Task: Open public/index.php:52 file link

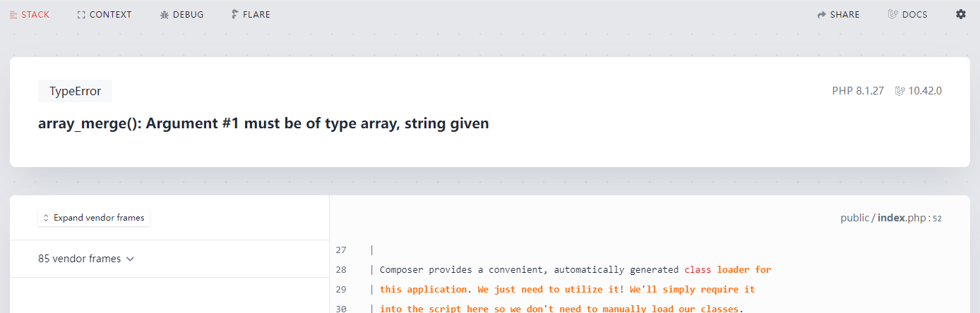Action: [891, 218]
